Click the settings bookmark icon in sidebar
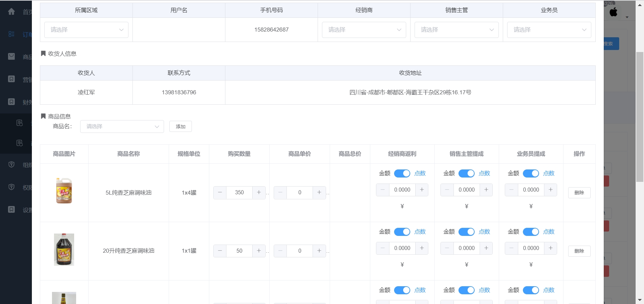This screenshot has height=304, width=644. point(11,209)
